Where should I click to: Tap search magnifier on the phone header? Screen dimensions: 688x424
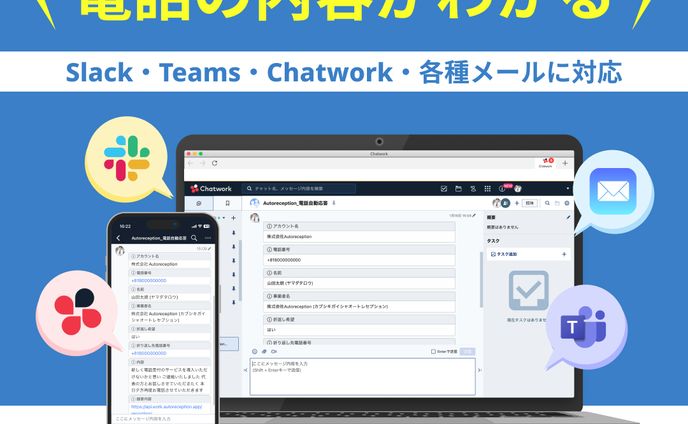(x=194, y=238)
